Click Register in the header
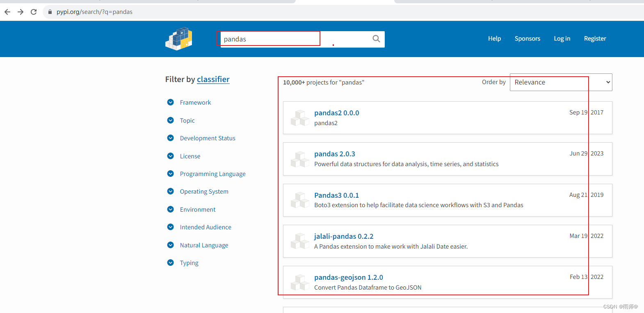Viewport: 644px width, 313px height. [x=595, y=39]
